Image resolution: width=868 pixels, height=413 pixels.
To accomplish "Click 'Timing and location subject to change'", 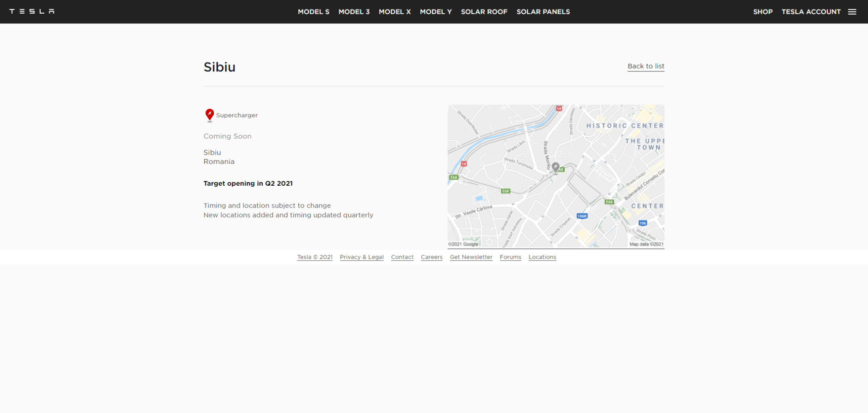I will (x=267, y=205).
